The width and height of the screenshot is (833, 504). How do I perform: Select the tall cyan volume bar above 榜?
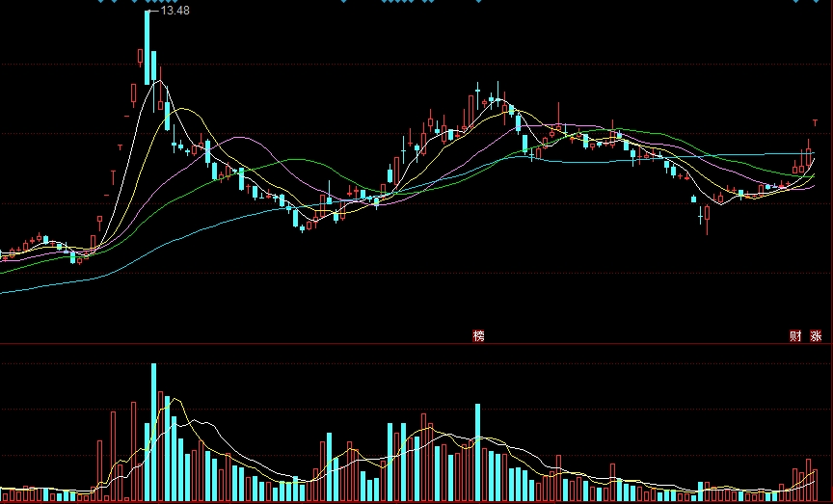477,453
